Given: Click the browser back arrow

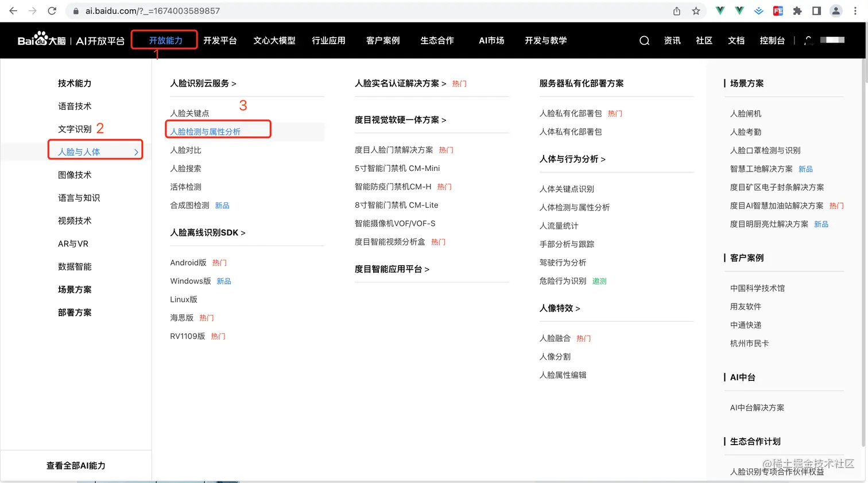Looking at the screenshot, I should pos(13,11).
